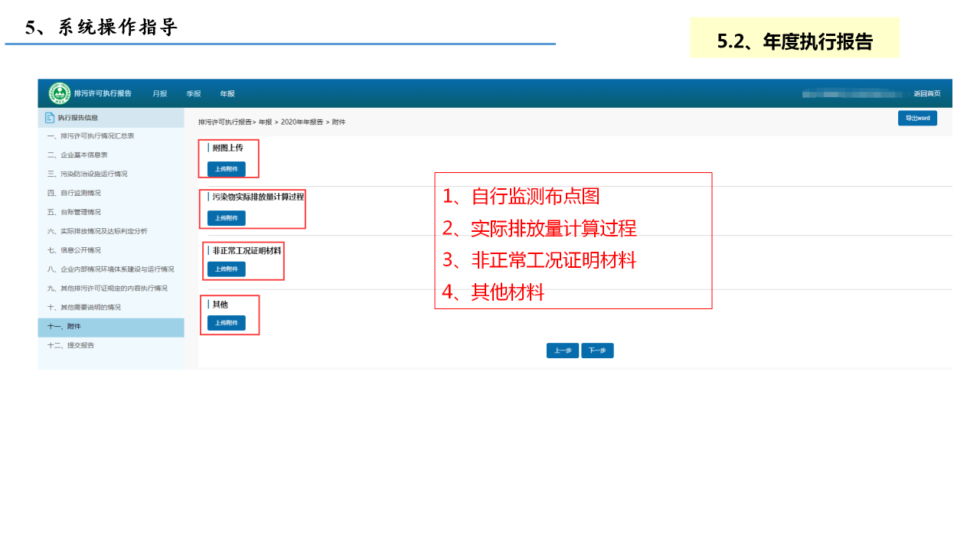Go to 十二、提交报告 in sidebar
Viewport: 980px width, 551px height.
click(70, 345)
